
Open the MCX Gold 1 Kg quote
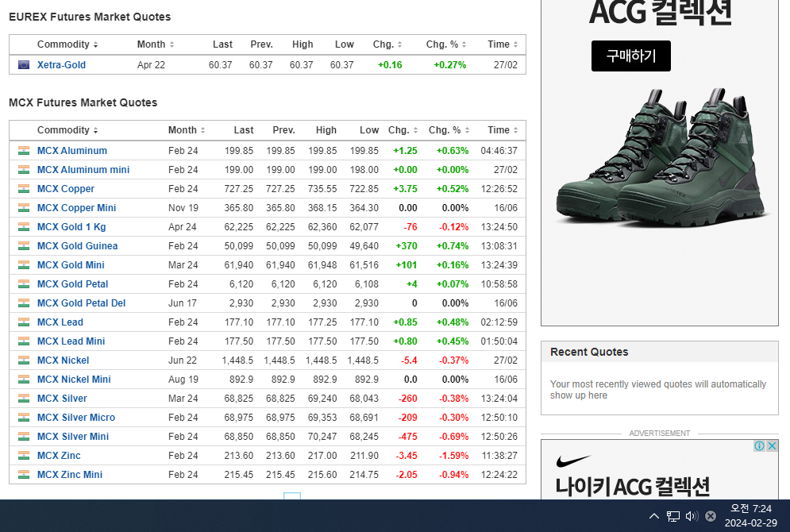tap(71, 227)
